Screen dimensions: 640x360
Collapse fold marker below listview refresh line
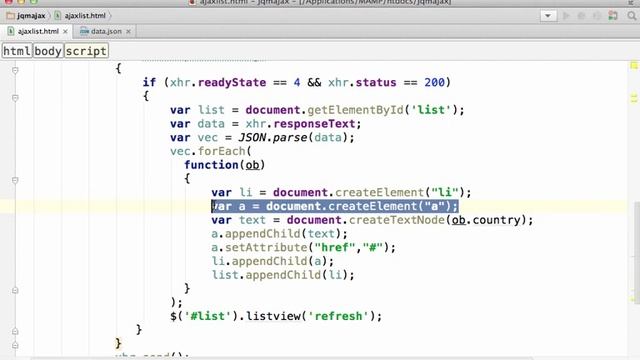point(15,331)
